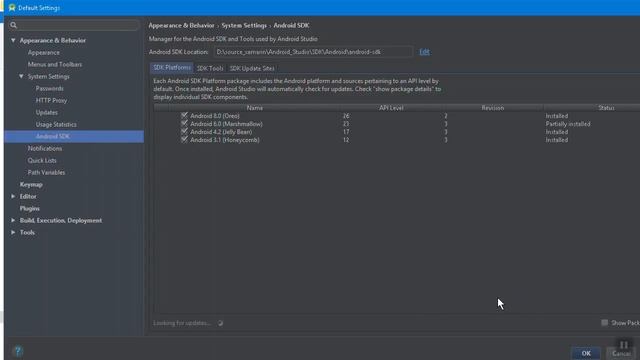Select Updates in the tree

(47, 112)
